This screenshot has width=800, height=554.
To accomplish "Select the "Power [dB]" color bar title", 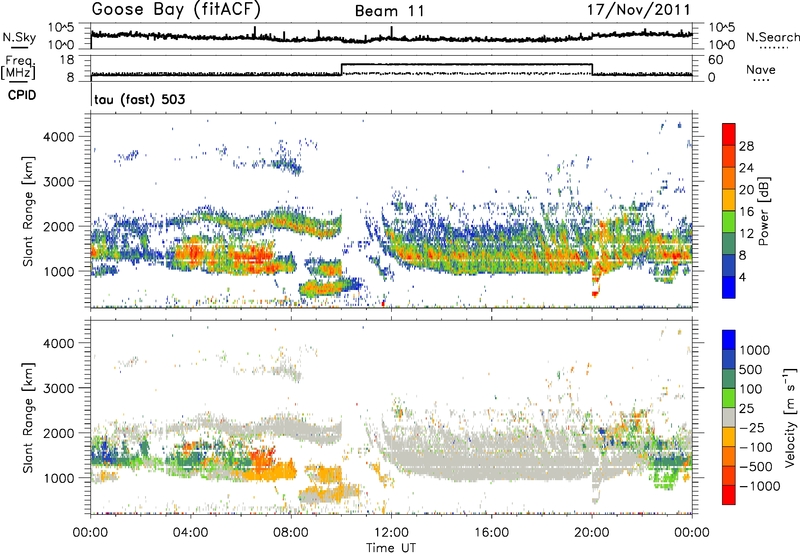I will [763, 211].
